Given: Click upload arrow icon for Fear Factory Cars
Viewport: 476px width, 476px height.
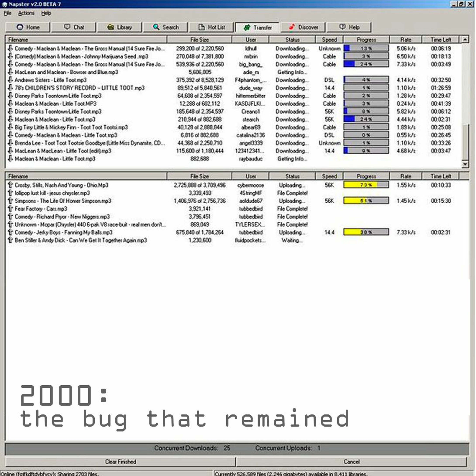Looking at the screenshot, I should pos(10,209).
